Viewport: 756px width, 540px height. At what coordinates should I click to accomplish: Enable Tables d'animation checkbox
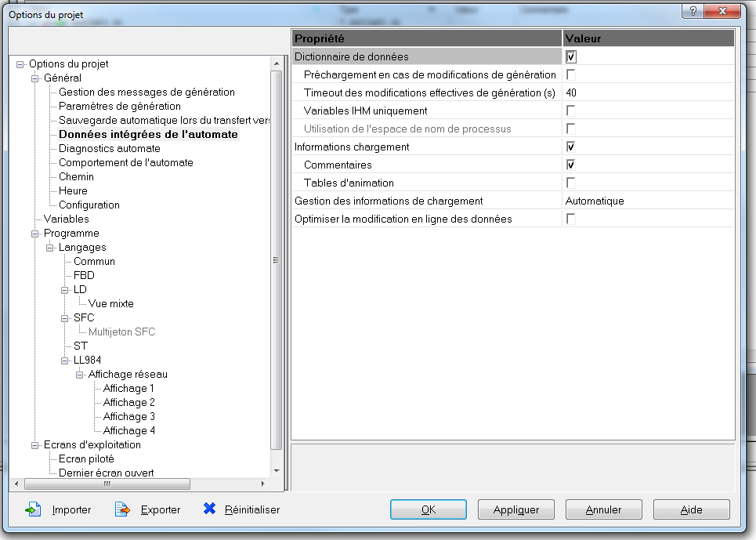pyautogui.click(x=571, y=183)
